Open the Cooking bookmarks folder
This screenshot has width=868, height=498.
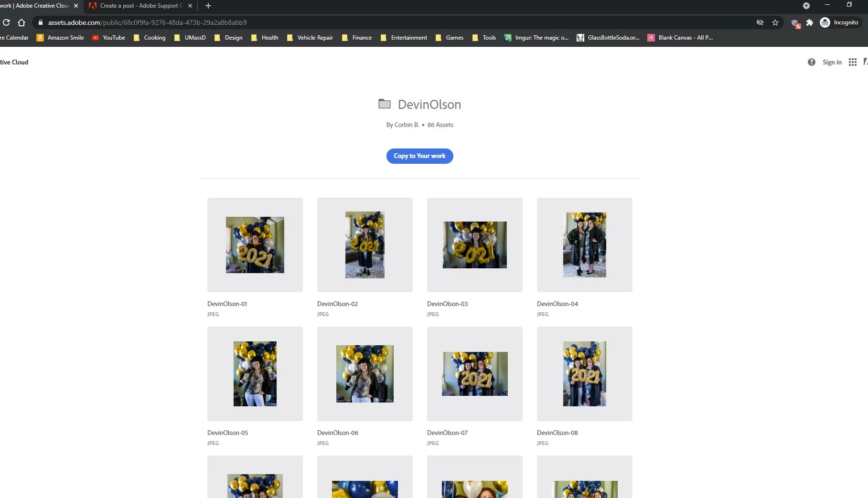tap(150, 38)
